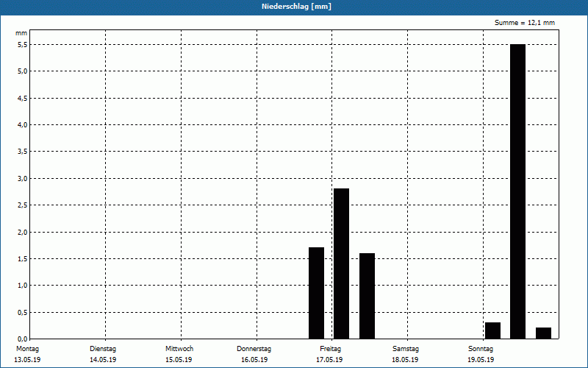Select the 1,5 y-axis label
Image resolution: width=588 pixels, height=368 pixels.
pos(23,259)
